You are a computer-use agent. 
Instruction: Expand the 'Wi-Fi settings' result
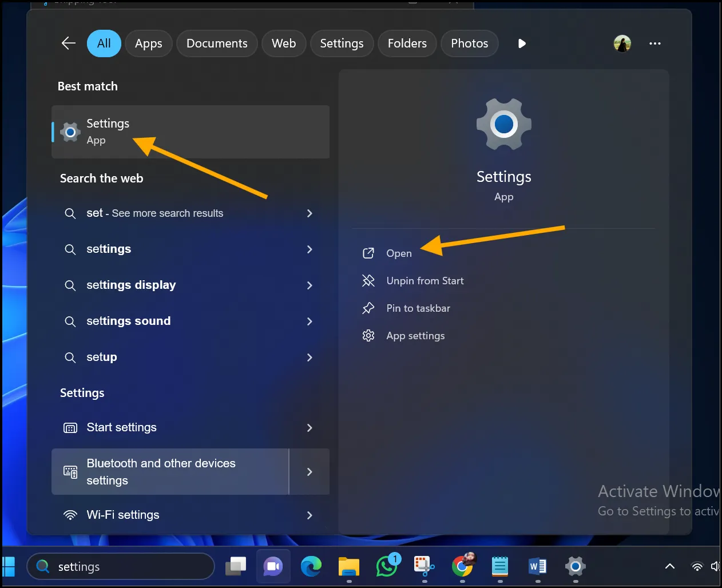(x=310, y=515)
